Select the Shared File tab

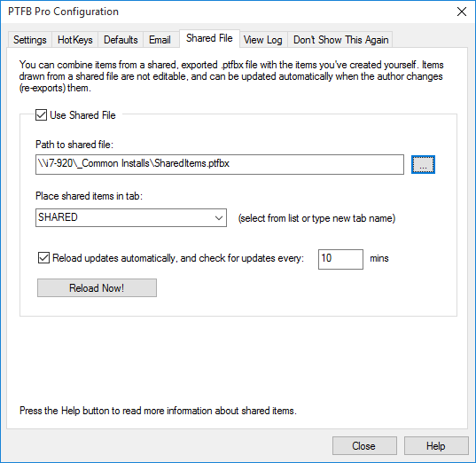pos(209,38)
